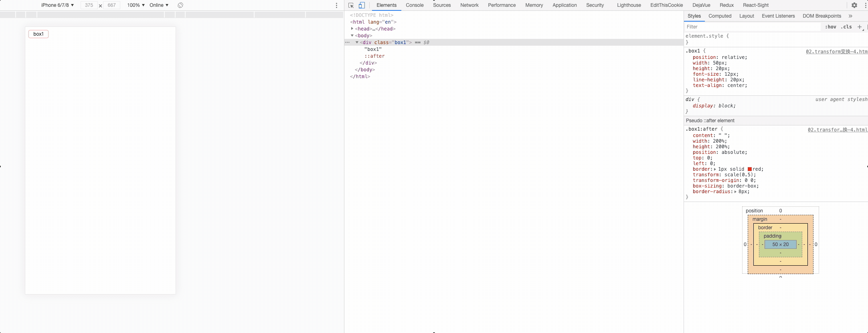Toggle the :hov element state panel
The width and height of the screenshot is (868, 333).
[x=830, y=27]
